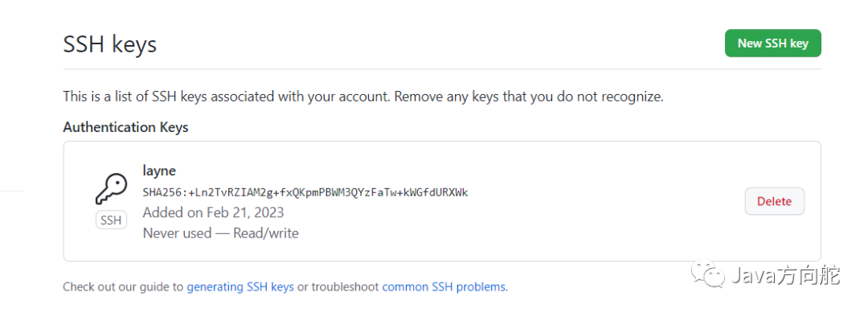868x313 pixels.
Task: Click the Added on Feb 21, 2023 line
Action: click(x=213, y=212)
